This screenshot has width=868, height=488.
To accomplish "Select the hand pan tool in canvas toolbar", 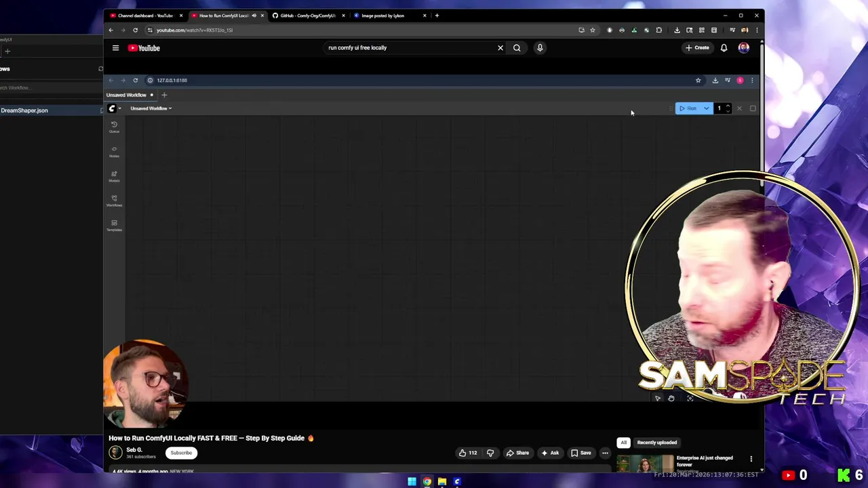I will 671,399.
